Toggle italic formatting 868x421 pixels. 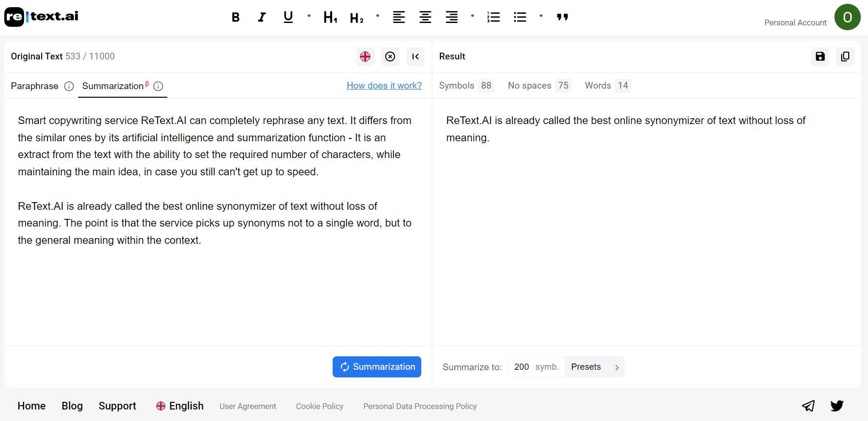[x=262, y=17]
